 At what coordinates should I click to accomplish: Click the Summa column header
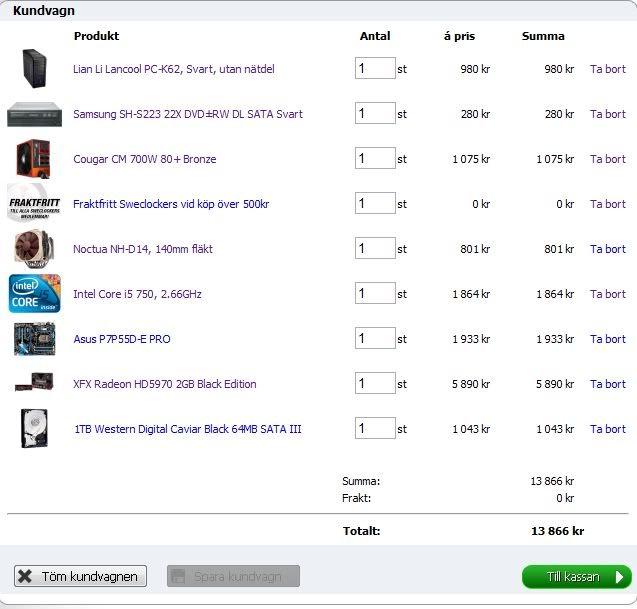[x=543, y=36]
